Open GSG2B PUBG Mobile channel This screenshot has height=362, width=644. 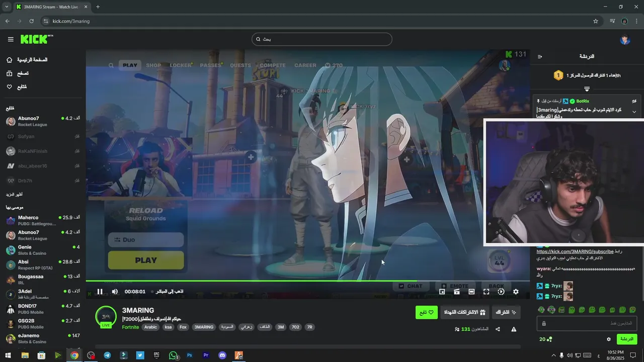pyautogui.click(x=43, y=324)
